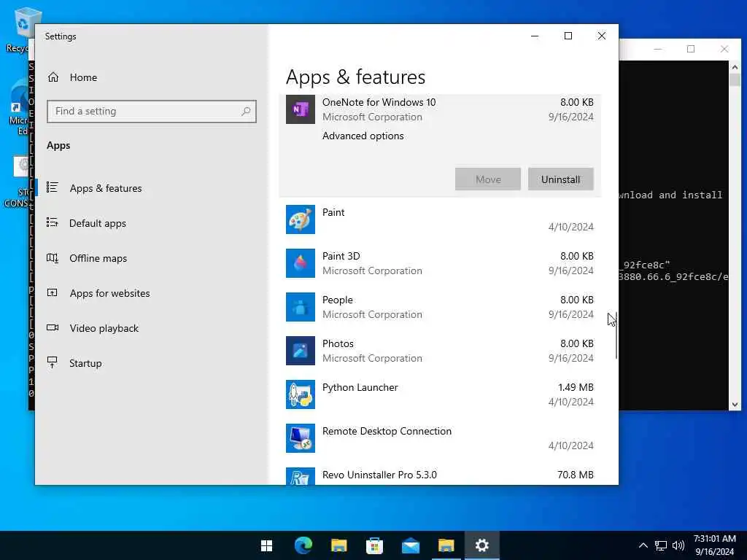
Task: Click the People app icon
Action: [300, 307]
